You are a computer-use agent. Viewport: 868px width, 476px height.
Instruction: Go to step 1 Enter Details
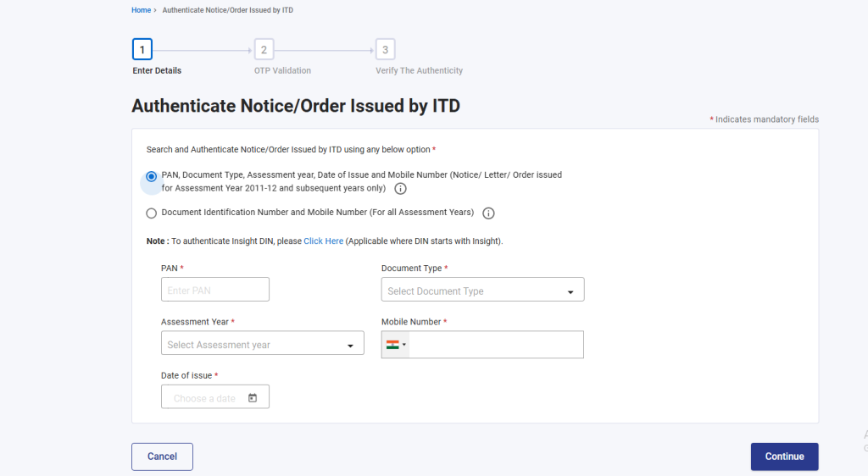(x=142, y=49)
